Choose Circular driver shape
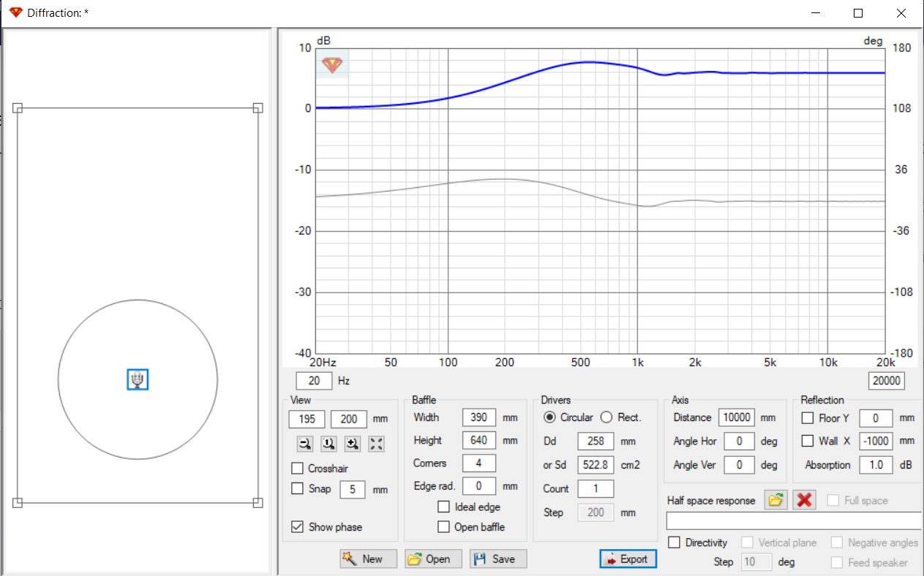Image resolution: width=924 pixels, height=576 pixels. point(549,417)
